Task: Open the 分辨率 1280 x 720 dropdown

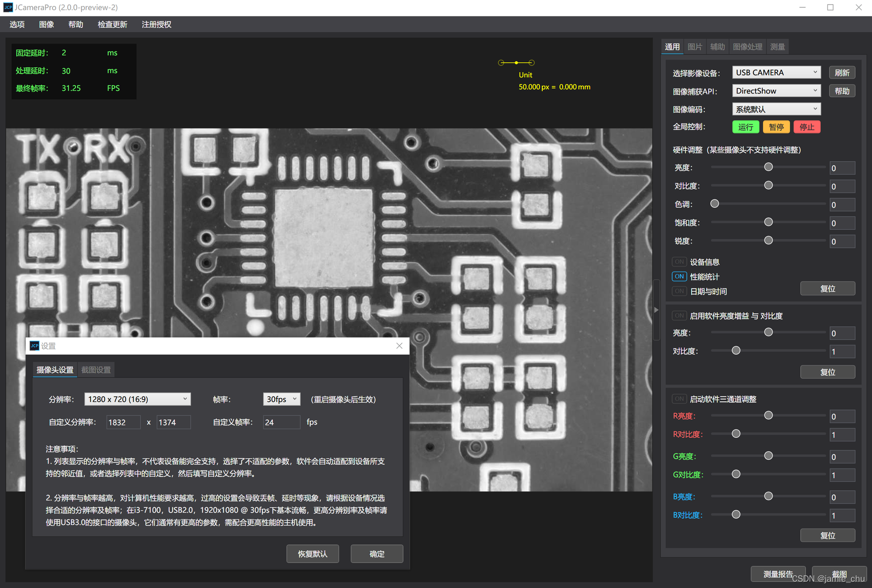Action: (137, 399)
